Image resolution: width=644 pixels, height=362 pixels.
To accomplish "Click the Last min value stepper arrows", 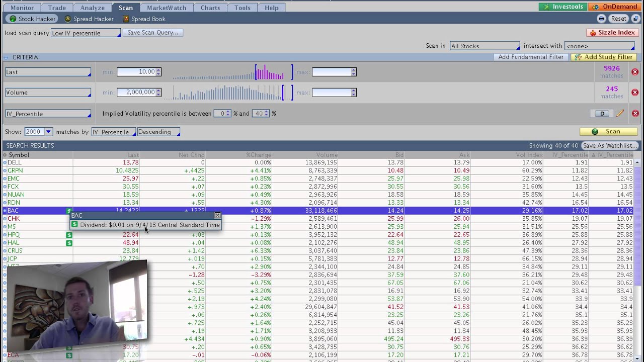I will coord(158,72).
